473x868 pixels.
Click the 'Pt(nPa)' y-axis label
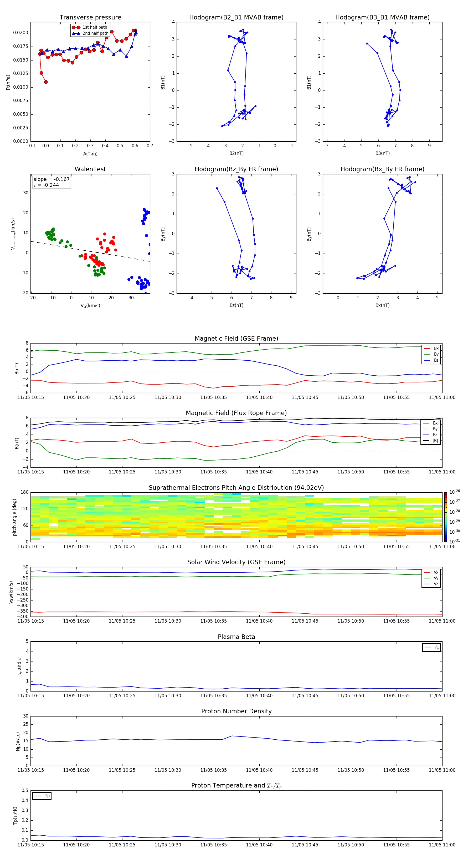click(x=8, y=82)
